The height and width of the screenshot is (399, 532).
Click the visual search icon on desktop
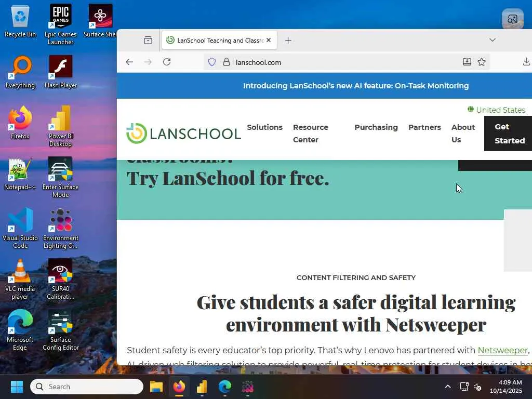[x=512, y=19]
